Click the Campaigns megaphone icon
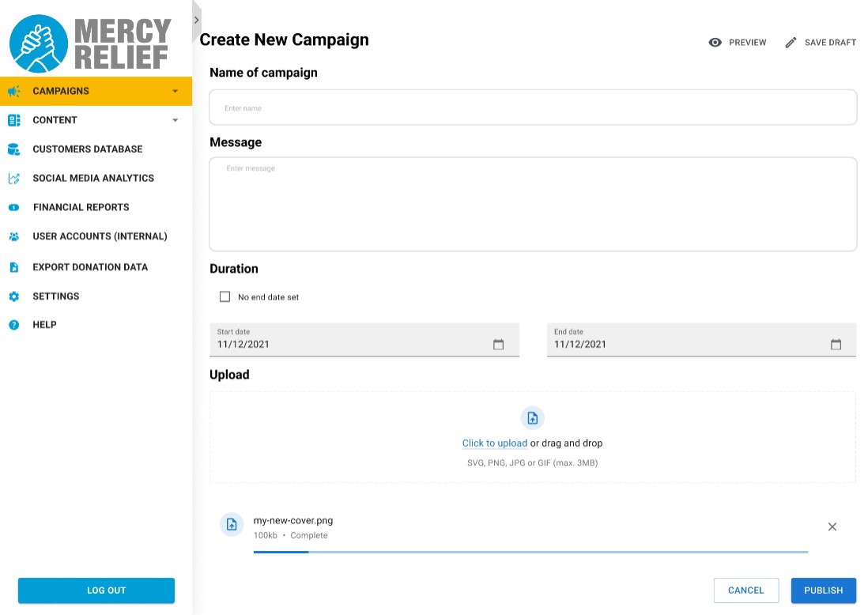Image resolution: width=868 pixels, height=615 pixels. (13, 91)
